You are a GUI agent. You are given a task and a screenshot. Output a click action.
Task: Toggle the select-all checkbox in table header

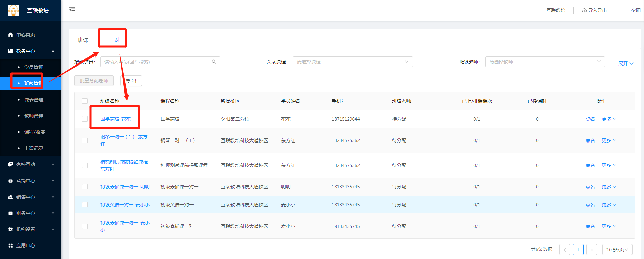point(85,101)
